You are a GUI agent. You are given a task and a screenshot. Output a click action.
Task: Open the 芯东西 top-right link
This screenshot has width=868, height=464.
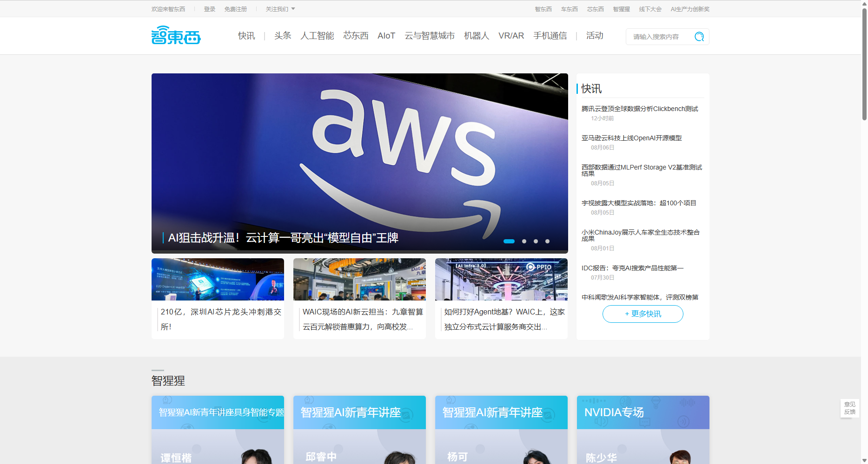pos(595,9)
